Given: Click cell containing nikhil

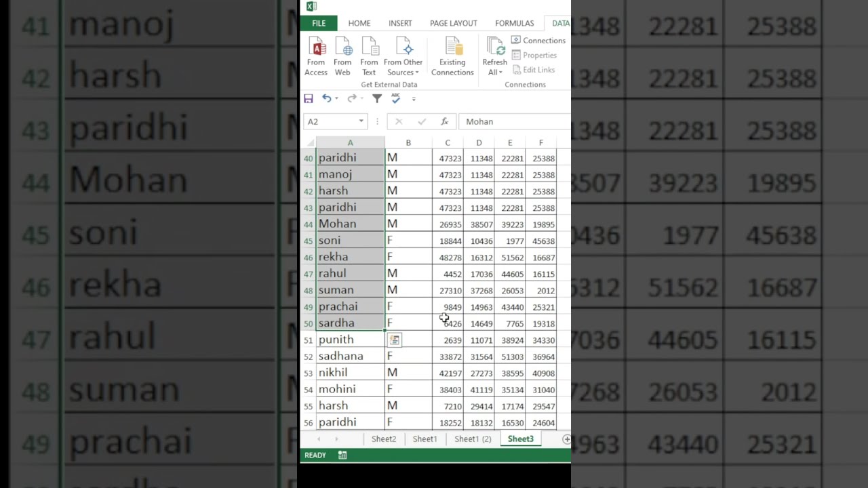Looking at the screenshot, I should (x=350, y=373).
